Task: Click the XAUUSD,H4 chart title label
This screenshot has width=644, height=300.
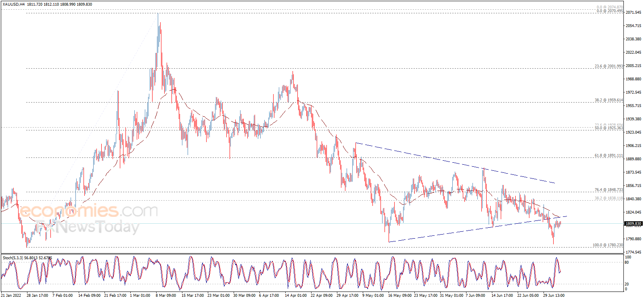Action: [x=13, y=4]
